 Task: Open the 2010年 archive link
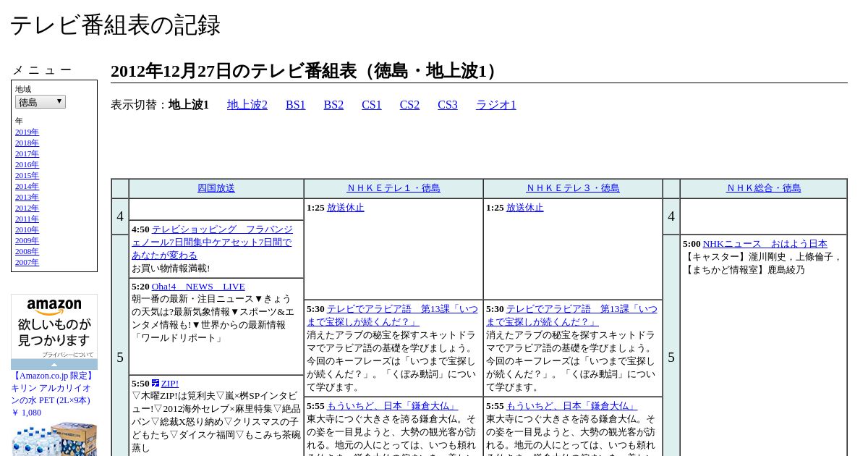click(x=27, y=229)
